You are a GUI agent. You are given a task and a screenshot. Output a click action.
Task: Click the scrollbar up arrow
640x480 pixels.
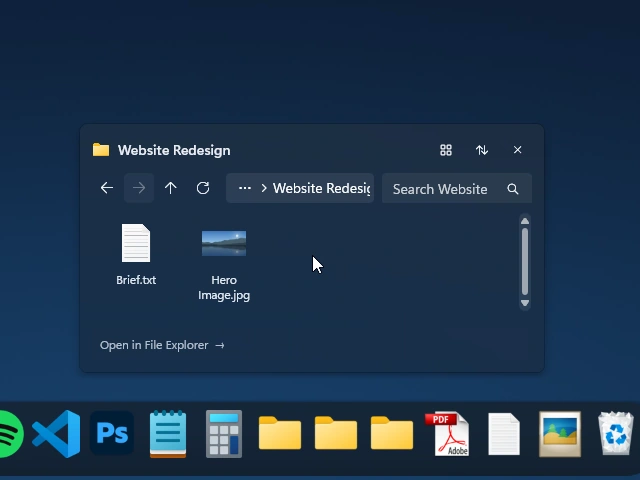coord(525,221)
